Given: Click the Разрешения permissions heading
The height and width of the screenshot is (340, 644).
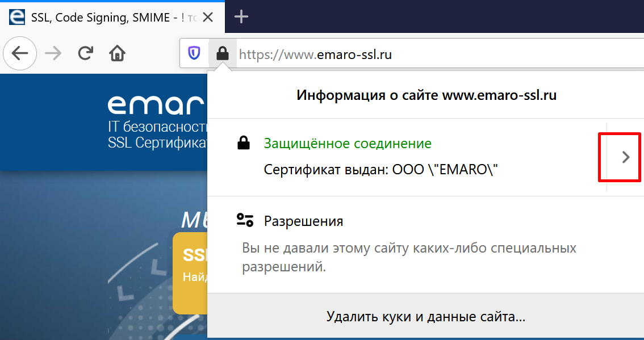Looking at the screenshot, I should tap(303, 221).
